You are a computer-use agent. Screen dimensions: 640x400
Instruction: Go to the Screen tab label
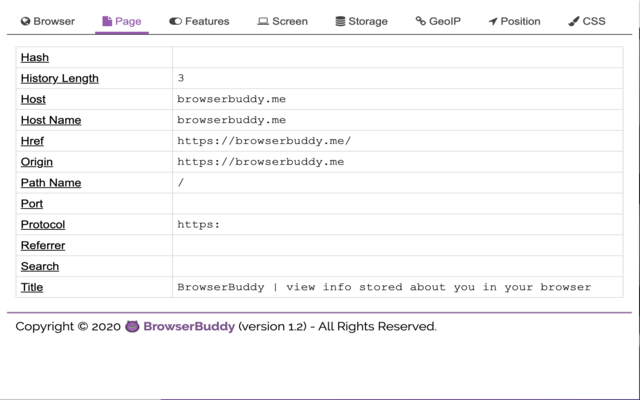click(x=290, y=21)
